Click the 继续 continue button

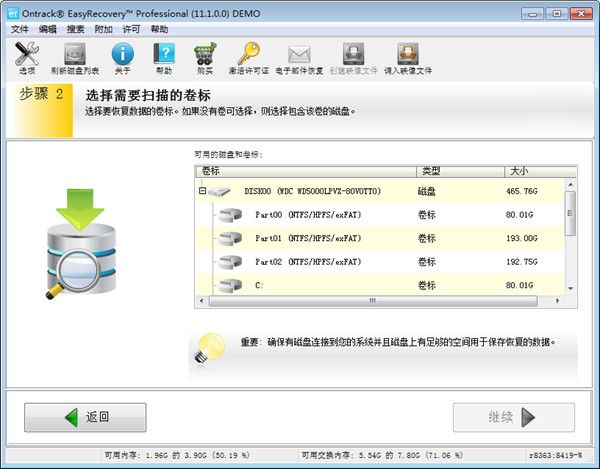point(514,417)
